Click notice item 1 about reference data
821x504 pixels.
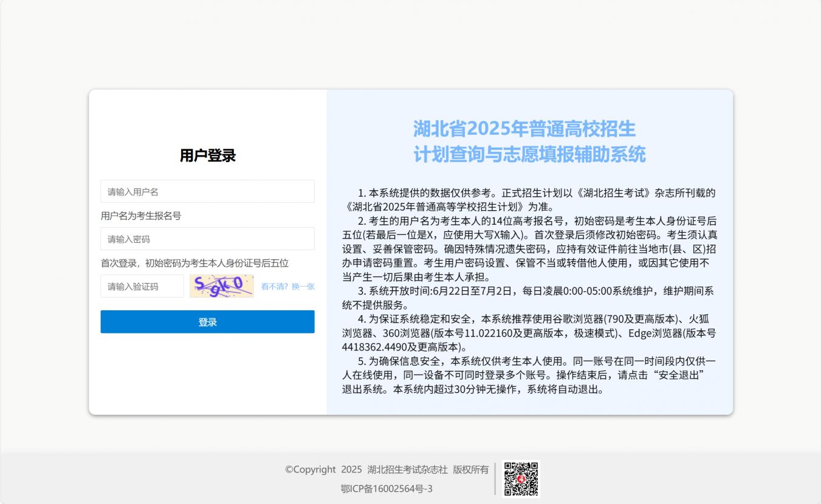click(x=529, y=200)
